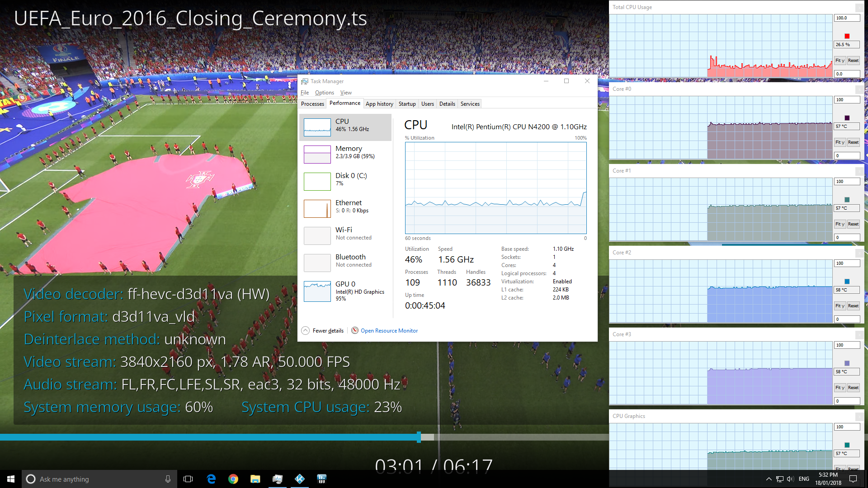Open the network status tray icon
868x488 pixels.
click(x=780, y=479)
